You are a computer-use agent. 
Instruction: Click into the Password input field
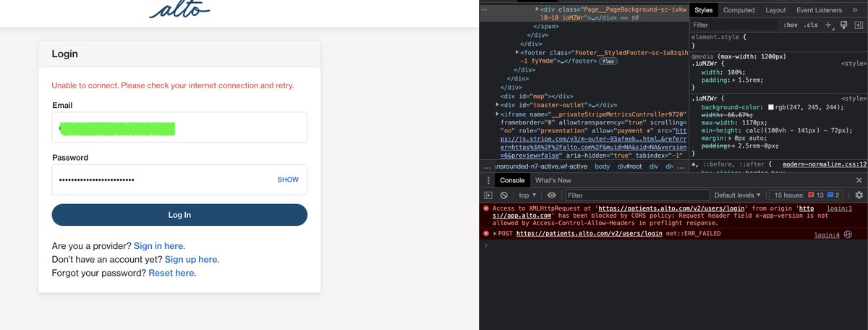coord(179,179)
